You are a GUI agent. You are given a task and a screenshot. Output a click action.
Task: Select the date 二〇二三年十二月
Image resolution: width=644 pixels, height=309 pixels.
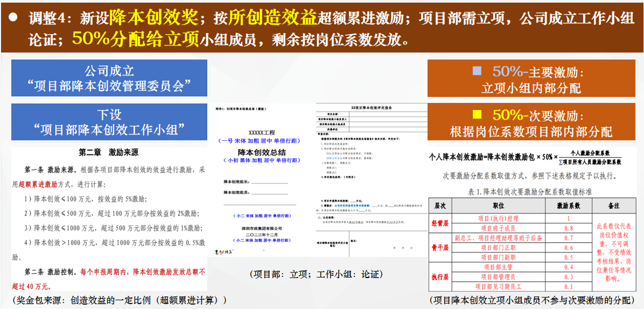pyautogui.click(x=261, y=234)
